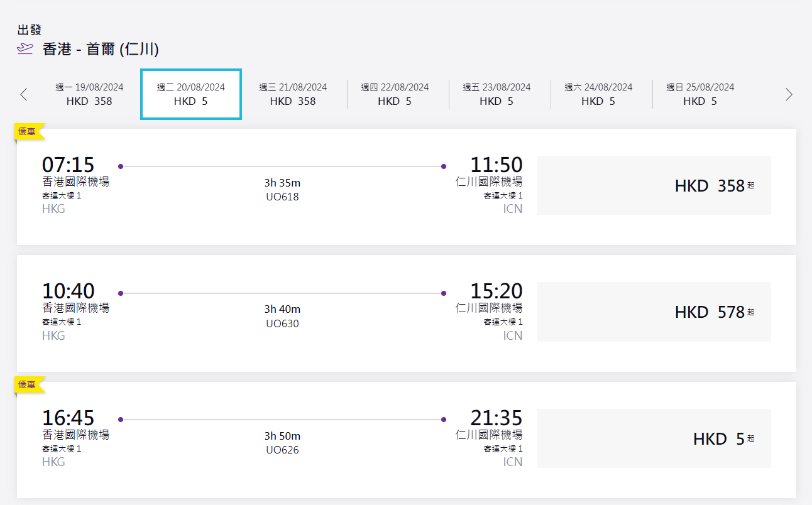Click flight number UO630

[x=282, y=323]
